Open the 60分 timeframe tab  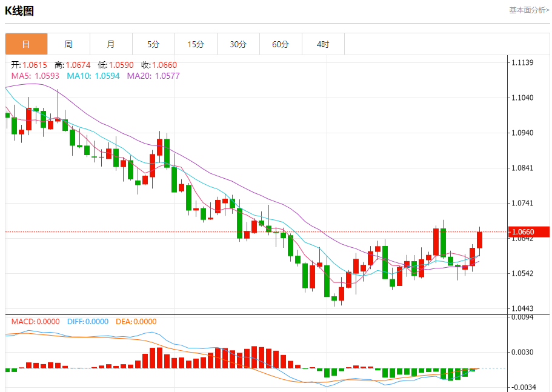click(x=281, y=44)
